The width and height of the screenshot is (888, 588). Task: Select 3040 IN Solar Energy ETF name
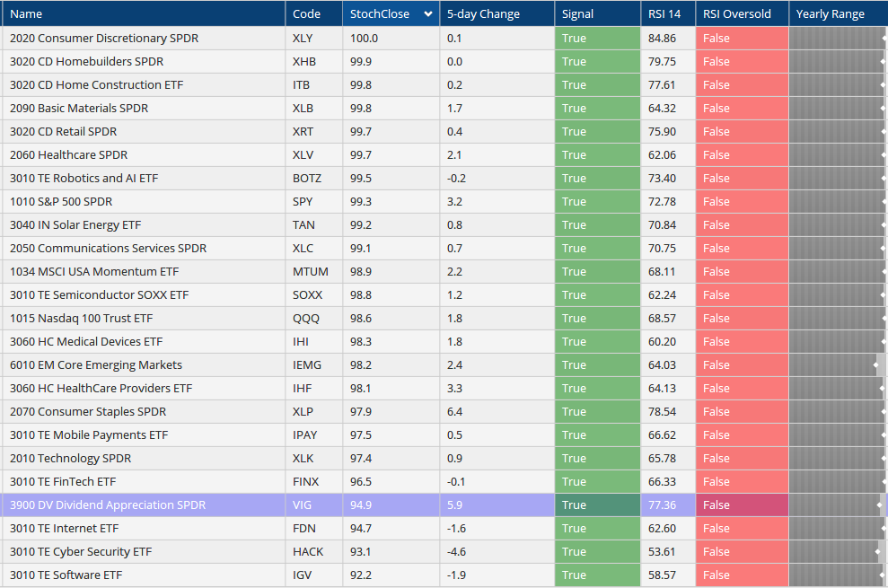coord(75,225)
